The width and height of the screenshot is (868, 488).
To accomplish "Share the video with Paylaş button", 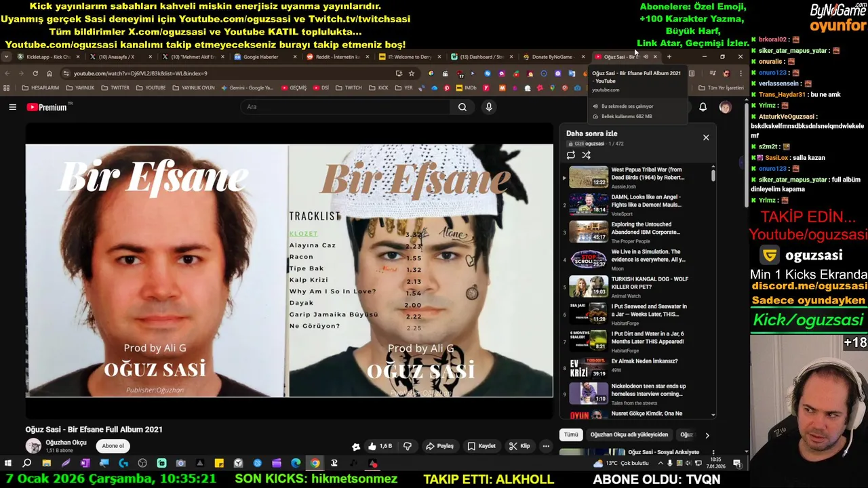I will tap(439, 446).
